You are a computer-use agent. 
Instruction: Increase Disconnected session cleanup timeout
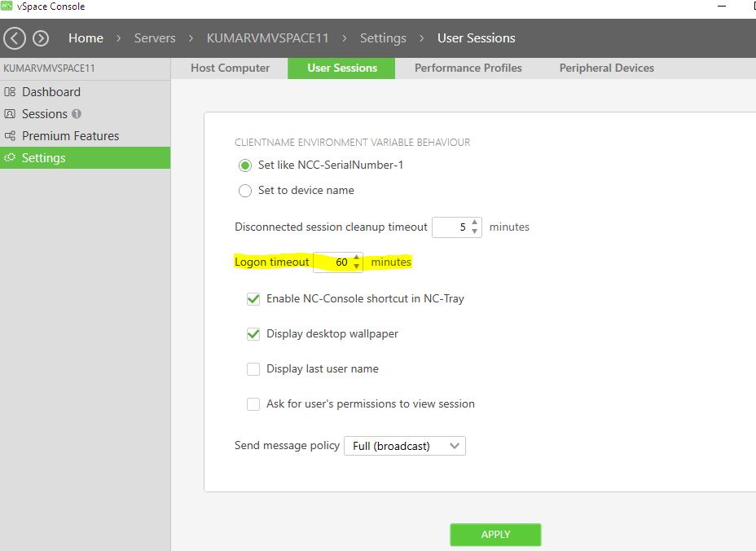click(474, 223)
